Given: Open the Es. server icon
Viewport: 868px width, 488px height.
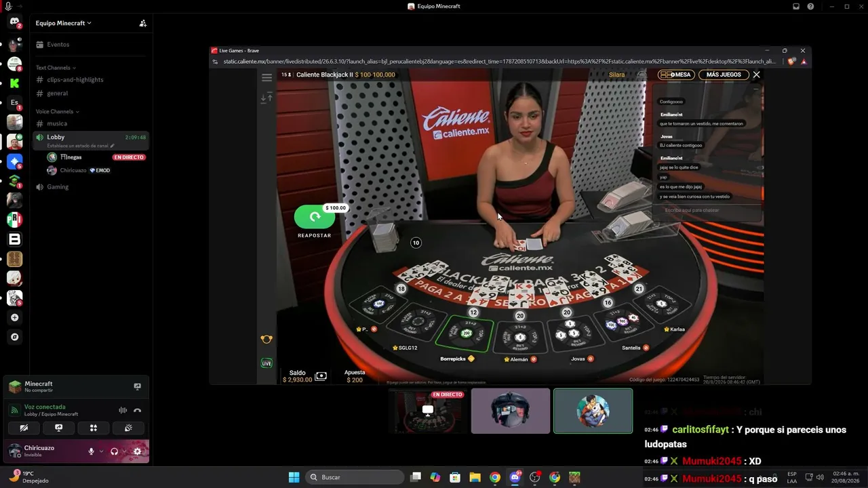Looking at the screenshot, I should tap(14, 103).
